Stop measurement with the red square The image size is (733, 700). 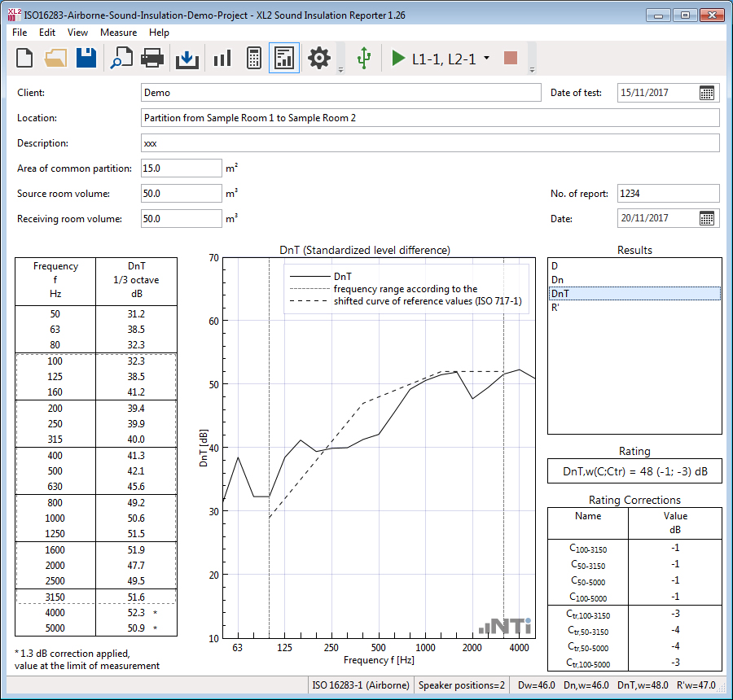point(511,59)
